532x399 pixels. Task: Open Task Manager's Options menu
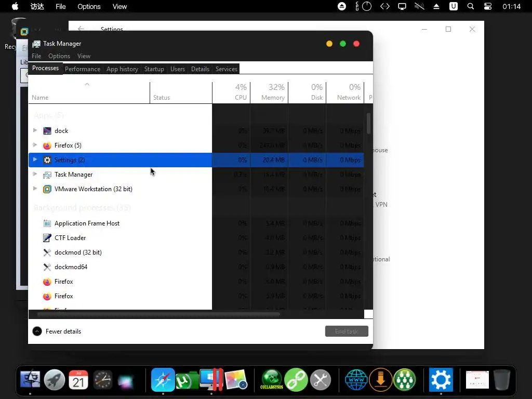[x=59, y=56]
